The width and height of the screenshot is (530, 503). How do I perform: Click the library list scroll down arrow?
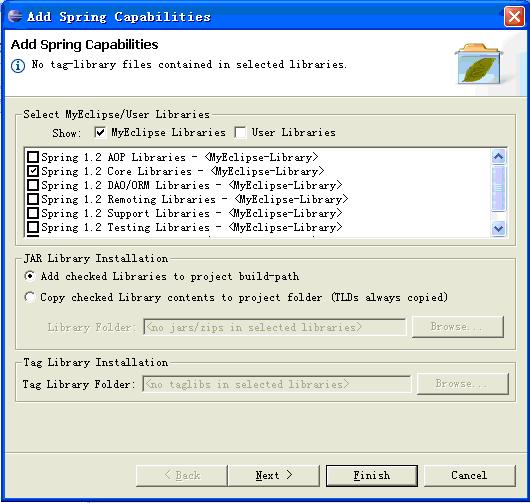[499, 229]
